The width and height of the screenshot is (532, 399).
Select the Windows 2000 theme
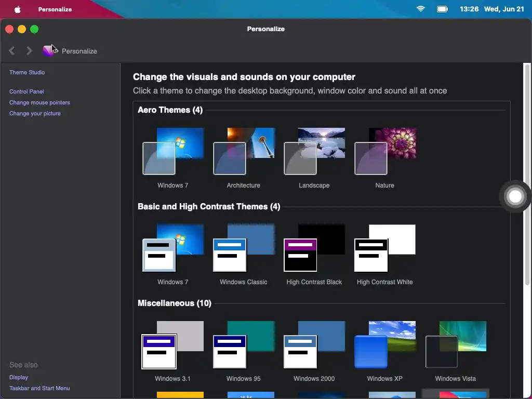tap(314, 352)
